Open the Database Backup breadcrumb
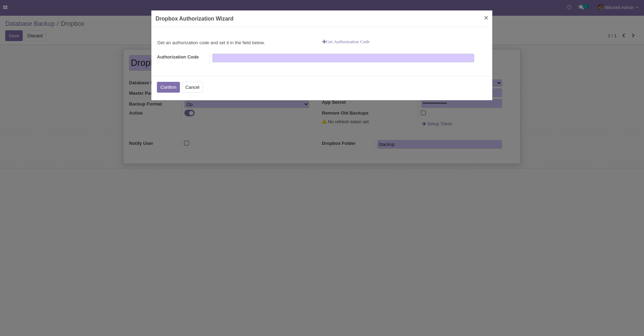The image size is (644, 336). [30, 24]
